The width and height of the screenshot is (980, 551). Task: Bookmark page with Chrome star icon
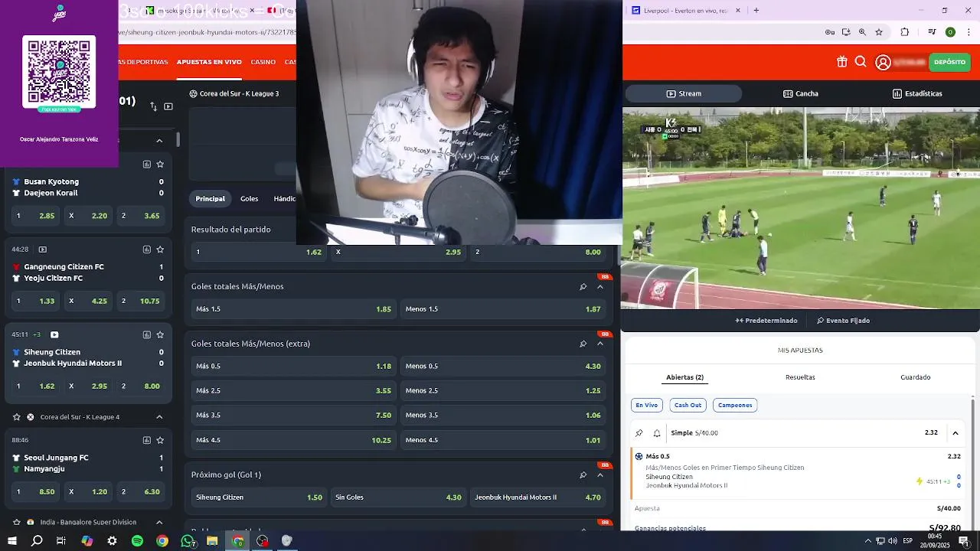[x=879, y=32]
